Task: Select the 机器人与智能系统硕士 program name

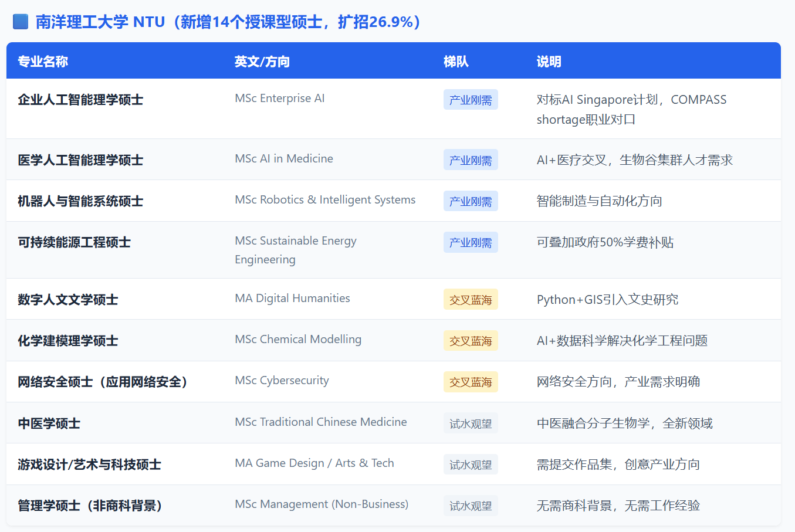Action: 80,201
